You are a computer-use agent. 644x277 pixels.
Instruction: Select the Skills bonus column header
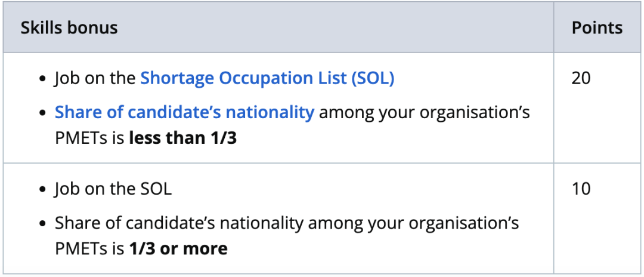pos(69,28)
